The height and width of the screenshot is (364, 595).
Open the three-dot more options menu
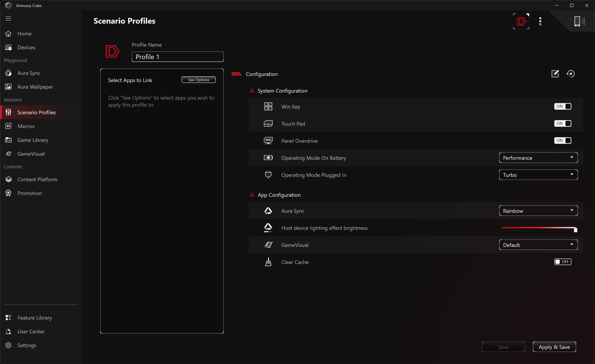pos(540,21)
